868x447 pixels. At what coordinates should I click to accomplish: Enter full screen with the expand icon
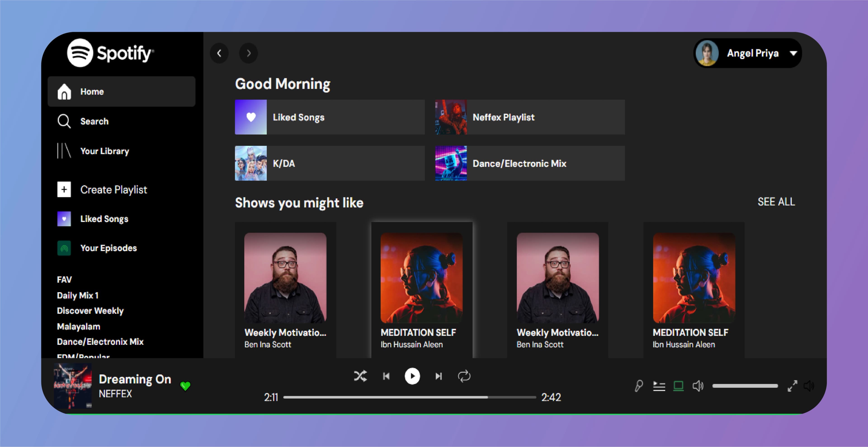[792, 386]
